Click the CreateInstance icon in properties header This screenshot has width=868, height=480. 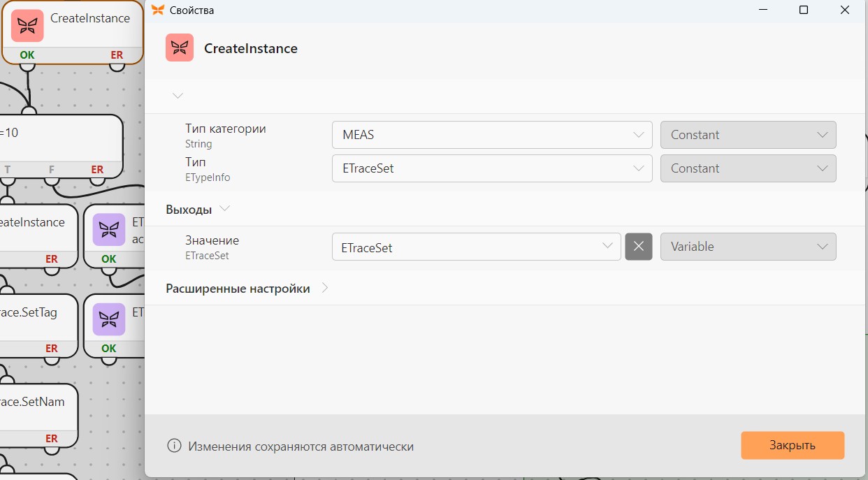coord(180,48)
